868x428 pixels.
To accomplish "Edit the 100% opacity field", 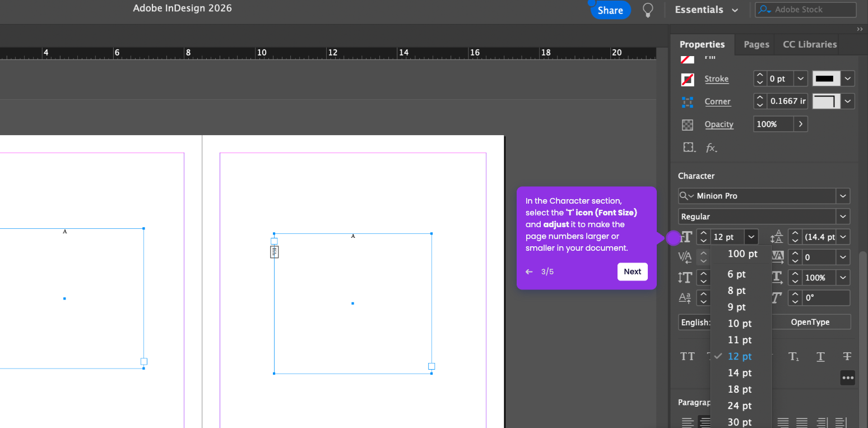I will pos(774,124).
